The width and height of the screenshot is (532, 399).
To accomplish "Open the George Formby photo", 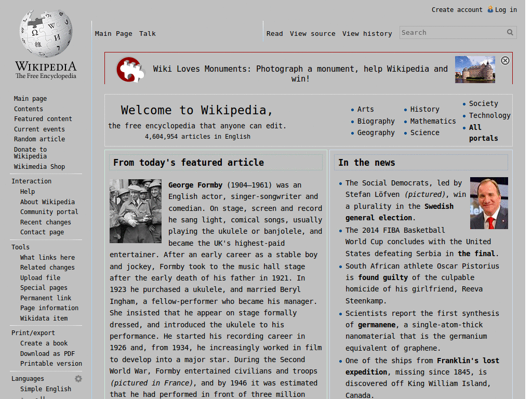I will pyautogui.click(x=136, y=211).
